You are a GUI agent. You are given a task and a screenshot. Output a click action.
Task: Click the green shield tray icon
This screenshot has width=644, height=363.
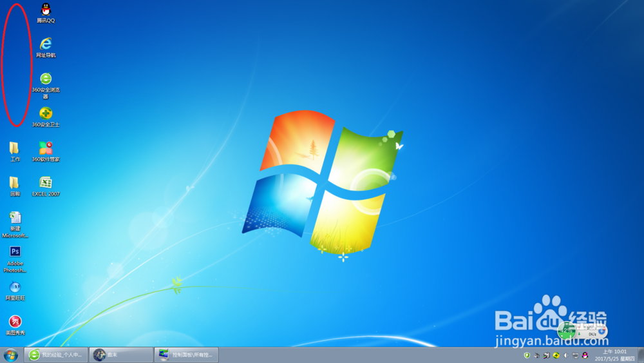527,355
